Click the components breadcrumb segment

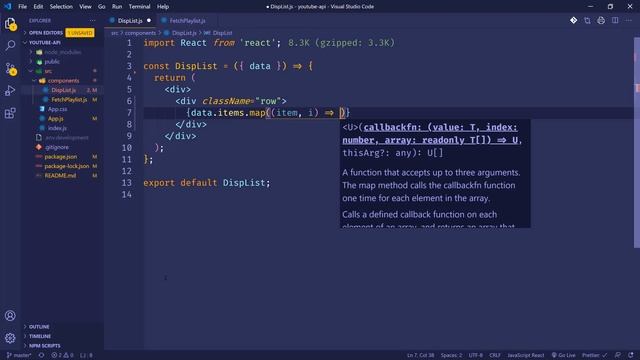pos(140,33)
